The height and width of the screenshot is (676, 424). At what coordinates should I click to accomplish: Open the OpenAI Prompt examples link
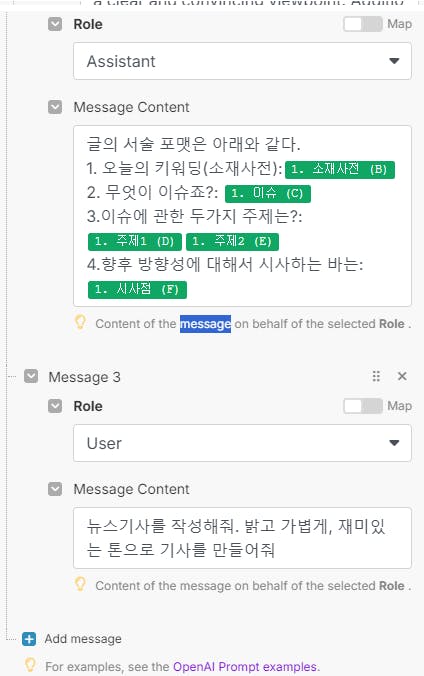click(x=246, y=667)
